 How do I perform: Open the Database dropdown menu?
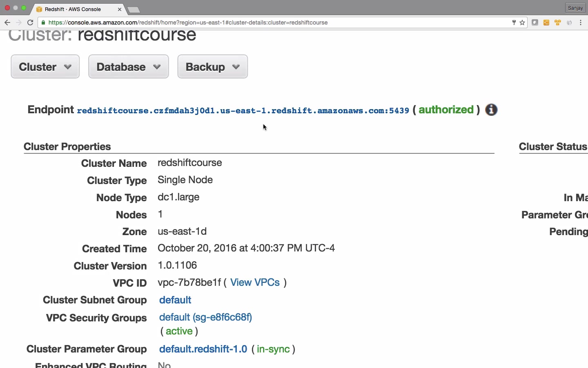tap(129, 67)
